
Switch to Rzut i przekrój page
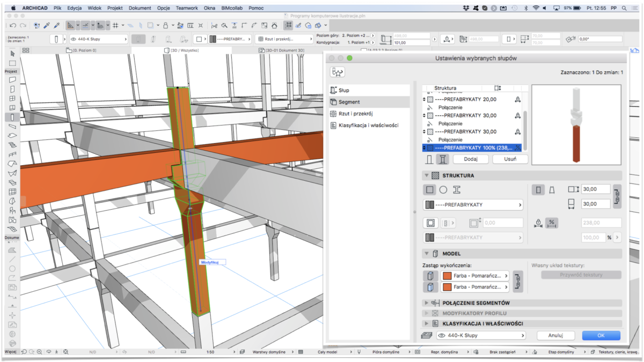pyautogui.click(x=355, y=114)
